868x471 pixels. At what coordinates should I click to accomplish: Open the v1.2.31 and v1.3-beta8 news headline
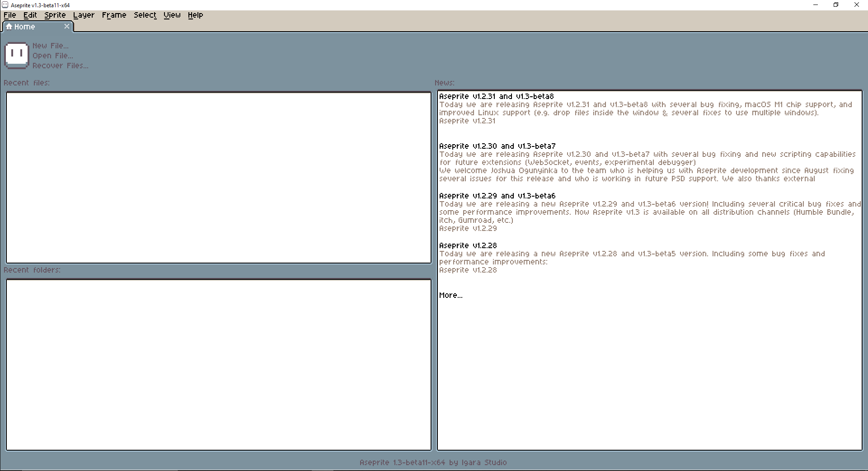(496, 96)
